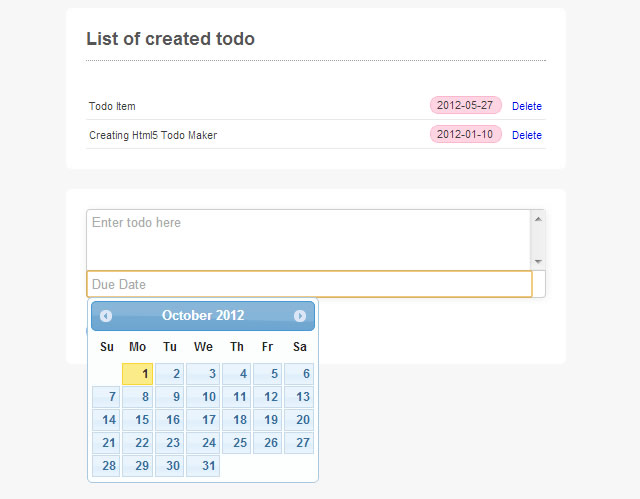Open the 'Todo Item' list entry
The image size is (640, 499).
tap(112, 106)
